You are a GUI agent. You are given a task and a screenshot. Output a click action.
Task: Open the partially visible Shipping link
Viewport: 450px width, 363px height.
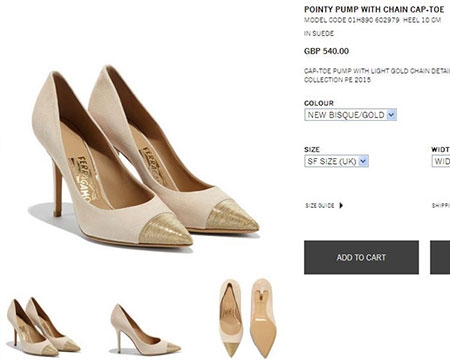[441, 206]
